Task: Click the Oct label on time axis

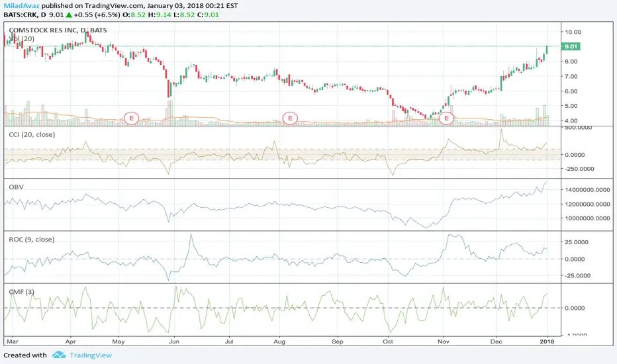Action: 388,341
